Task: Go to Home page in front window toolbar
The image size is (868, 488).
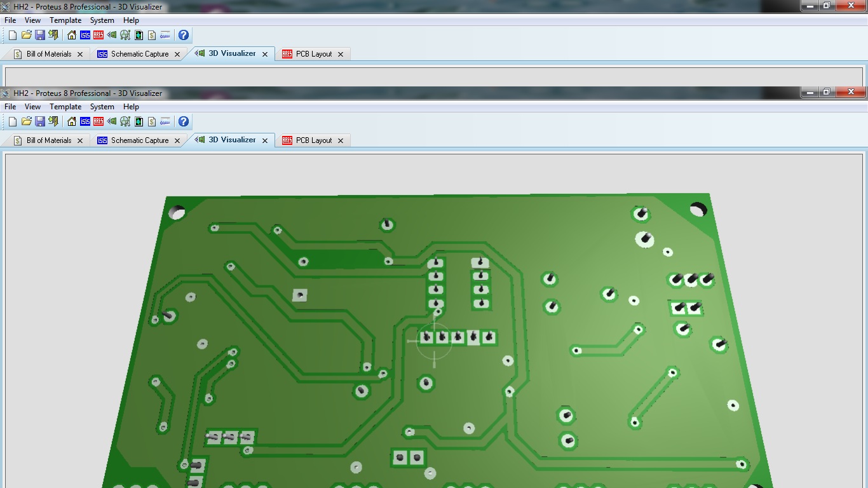Action: [72, 121]
